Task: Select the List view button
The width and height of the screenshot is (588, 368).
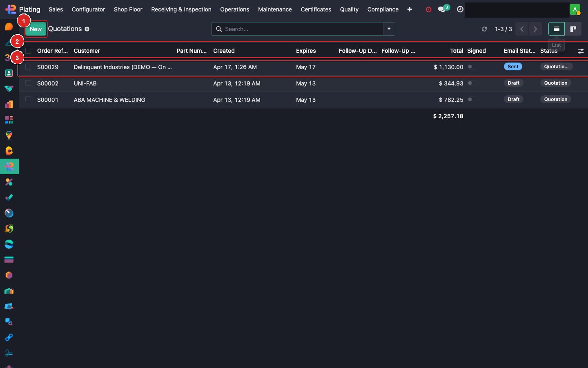Action: [556, 29]
